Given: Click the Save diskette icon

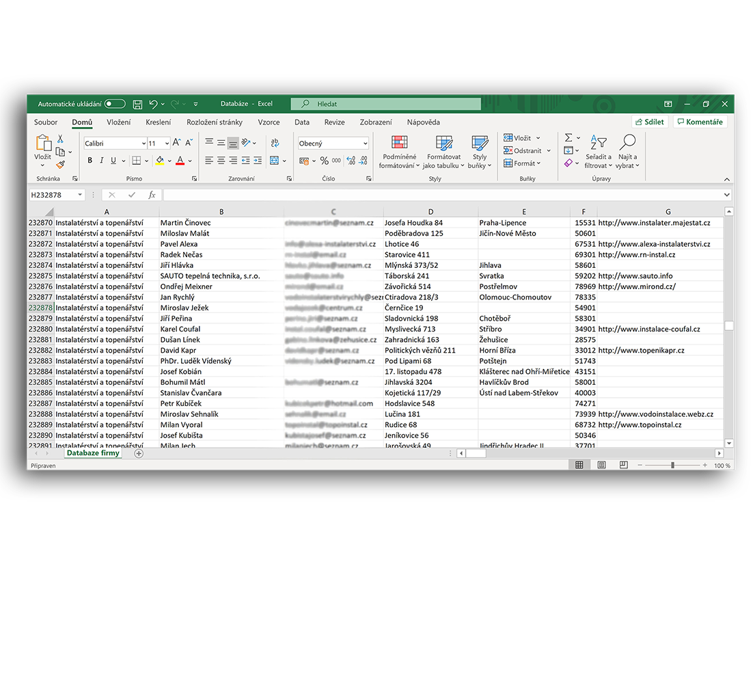Looking at the screenshot, I should (x=137, y=104).
